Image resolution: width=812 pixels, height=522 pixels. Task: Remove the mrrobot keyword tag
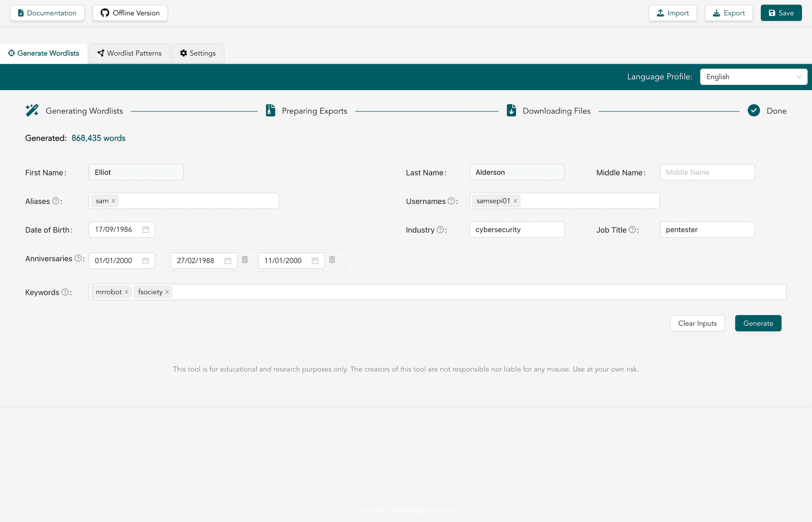[x=126, y=292]
